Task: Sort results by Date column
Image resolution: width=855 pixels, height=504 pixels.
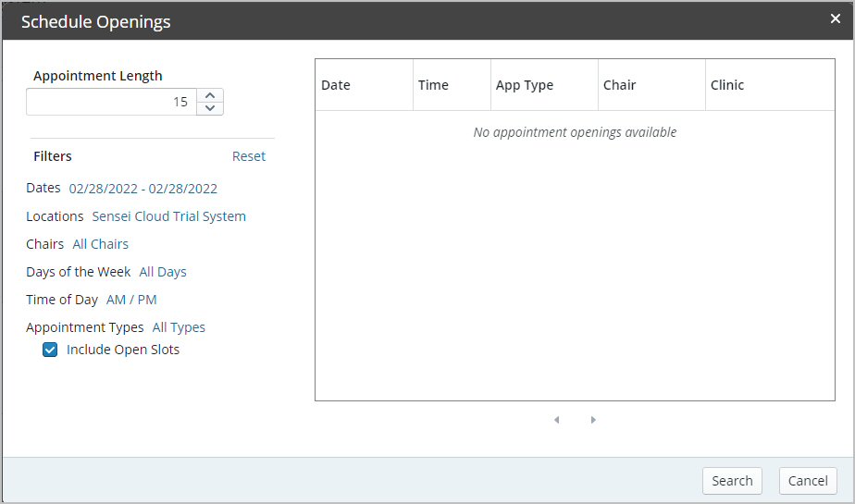Action: coord(336,85)
